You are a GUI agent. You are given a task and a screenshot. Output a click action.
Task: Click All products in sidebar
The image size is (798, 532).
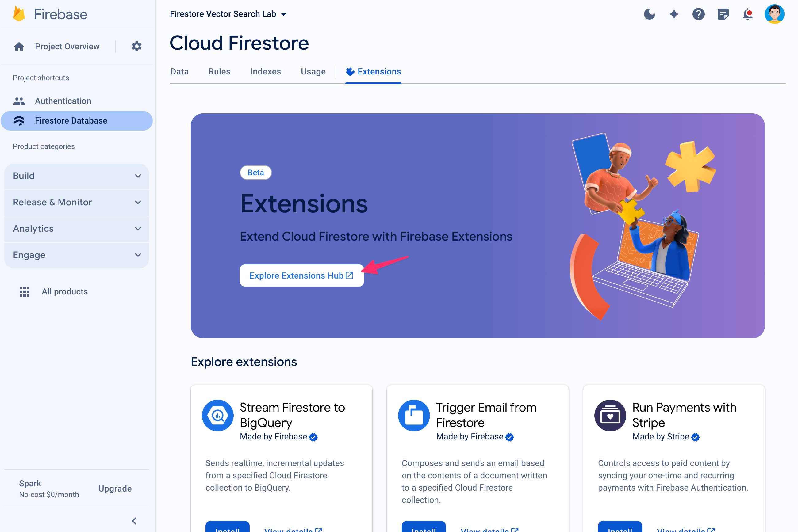coord(64,291)
